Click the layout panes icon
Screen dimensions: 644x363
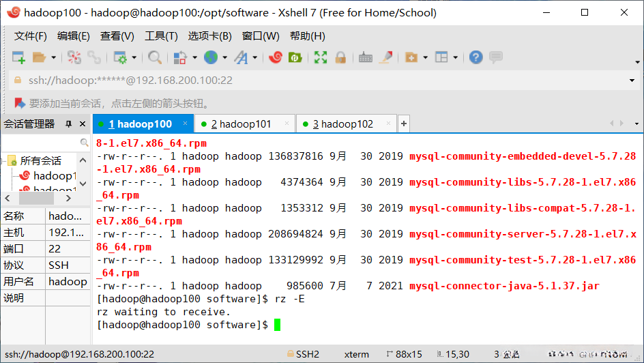(441, 57)
